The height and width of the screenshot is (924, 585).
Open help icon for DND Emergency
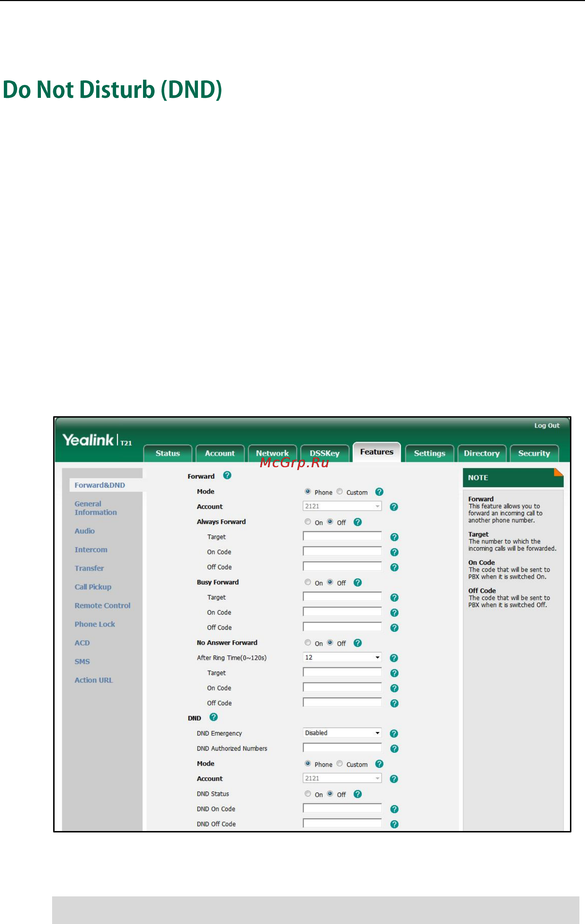tap(393, 734)
